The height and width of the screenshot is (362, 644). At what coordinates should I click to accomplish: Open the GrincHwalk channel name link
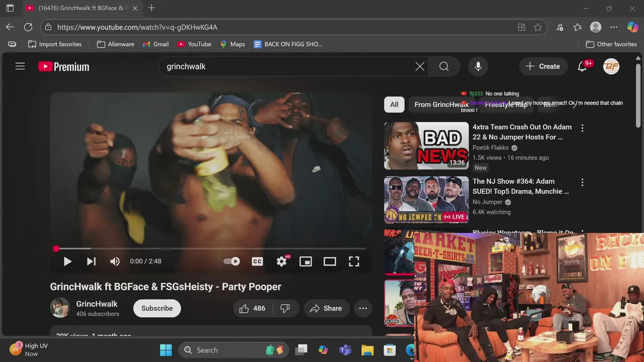[97, 304]
